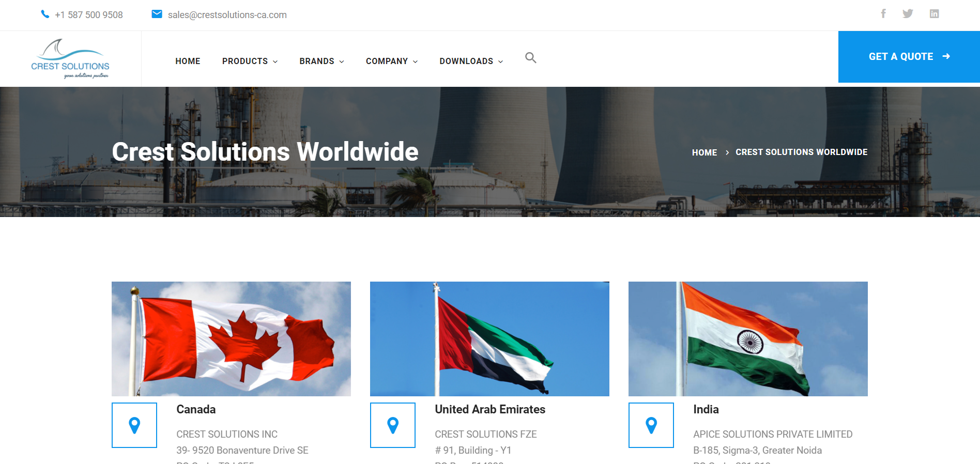Click the phone icon in top bar
The height and width of the screenshot is (464, 980).
[45, 14]
